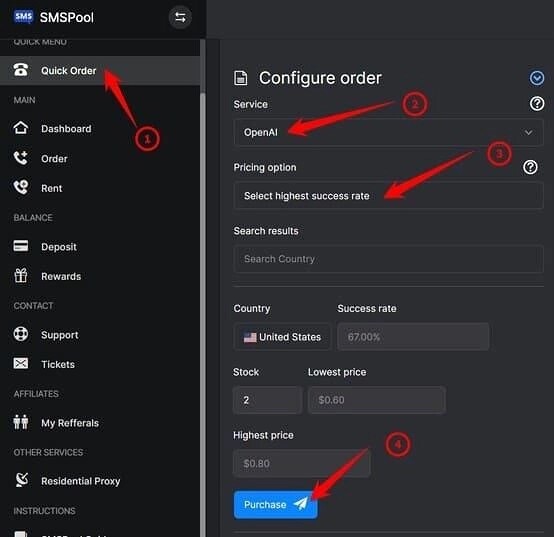
Task: Open the OpenAI service dropdown
Action: pos(388,132)
